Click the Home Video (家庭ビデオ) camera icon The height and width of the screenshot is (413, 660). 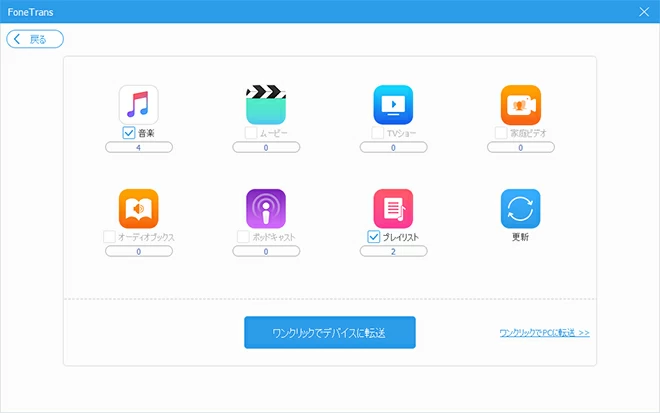pos(520,104)
